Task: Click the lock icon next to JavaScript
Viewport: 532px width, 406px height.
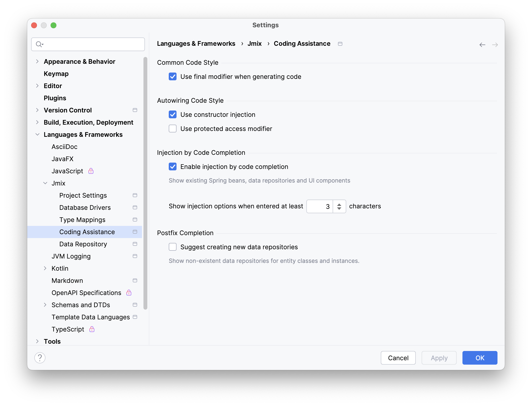Action: click(91, 171)
